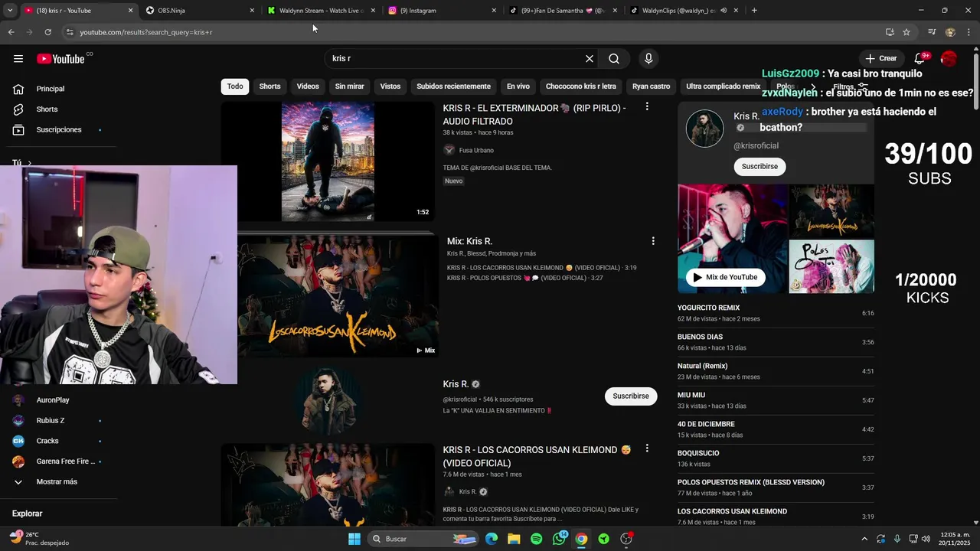Open options for EL EXTERMINADOR video
The height and width of the screenshot is (551, 980).
tap(647, 107)
